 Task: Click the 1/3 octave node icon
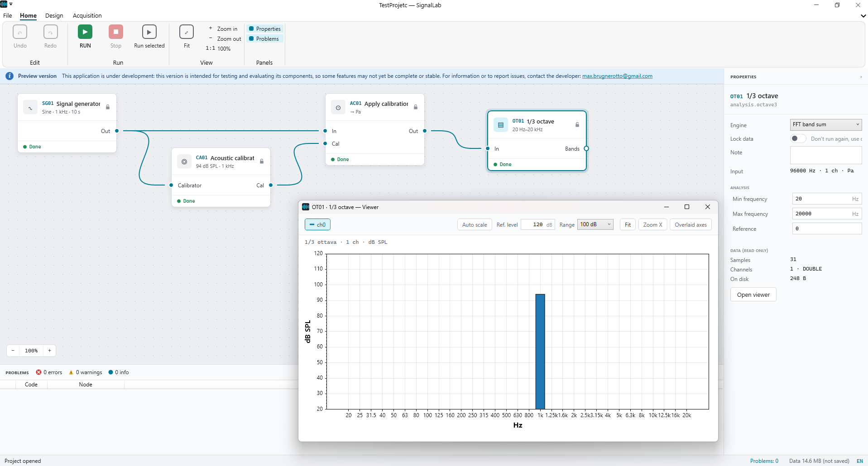(x=501, y=125)
